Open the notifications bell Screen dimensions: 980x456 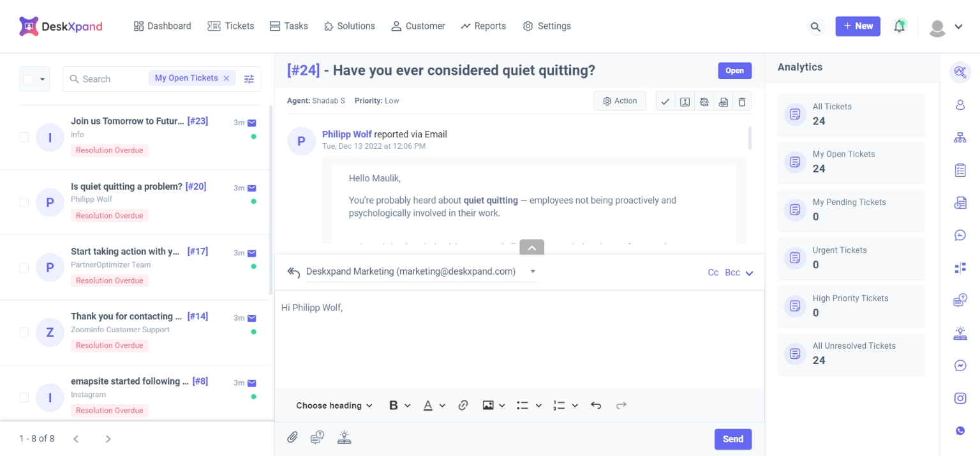(900, 26)
